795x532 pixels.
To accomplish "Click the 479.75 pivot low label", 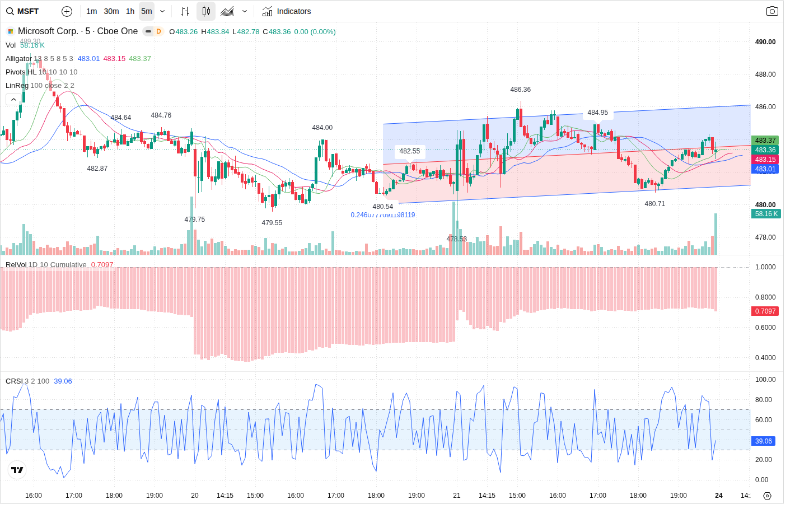I will [195, 220].
